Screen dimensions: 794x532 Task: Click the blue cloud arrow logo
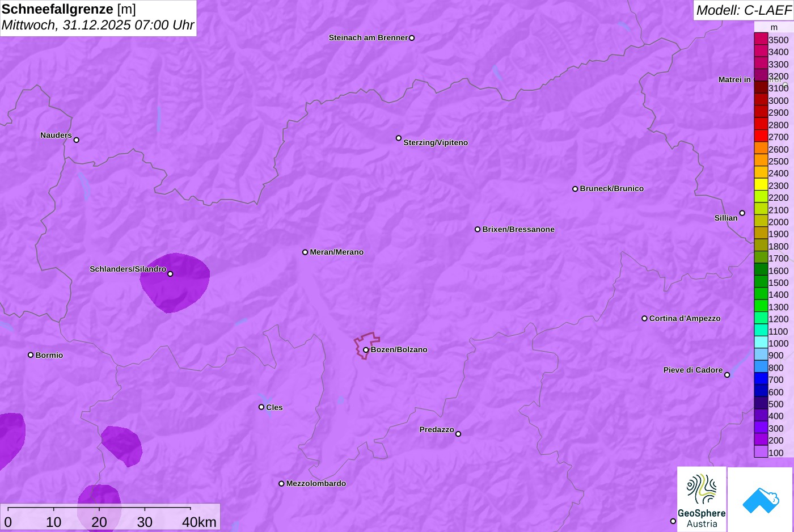(x=760, y=499)
